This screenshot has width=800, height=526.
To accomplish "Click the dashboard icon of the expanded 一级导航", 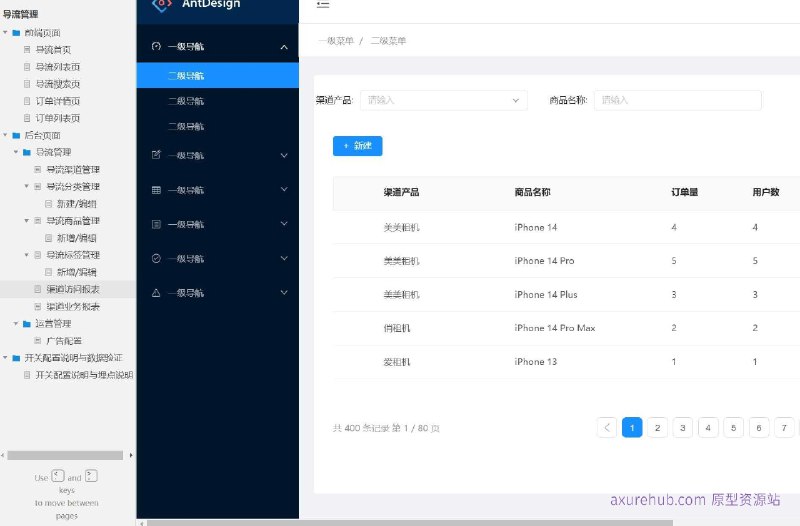I will point(156,46).
